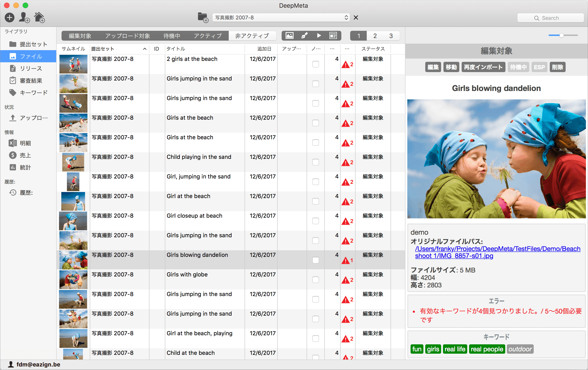Click the ESP button

point(540,67)
